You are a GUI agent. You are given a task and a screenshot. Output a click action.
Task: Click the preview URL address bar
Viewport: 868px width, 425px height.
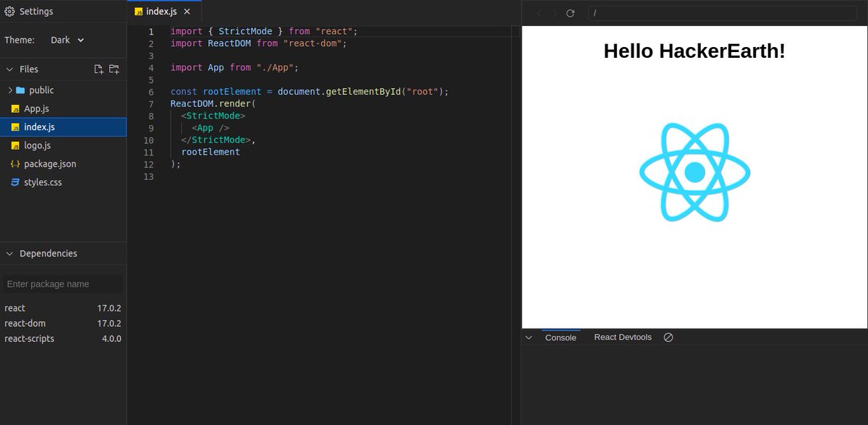(722, 13)
